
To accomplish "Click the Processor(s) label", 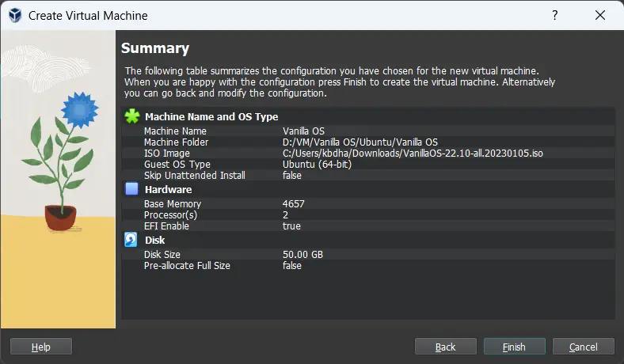I will pyautogui.click(x=170, y=214).
